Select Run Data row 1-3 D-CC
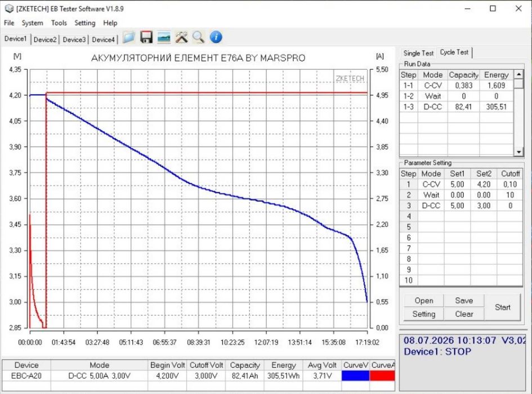This screenshot has height=394, width=532. pyautogui.click(x=457, y=107)
